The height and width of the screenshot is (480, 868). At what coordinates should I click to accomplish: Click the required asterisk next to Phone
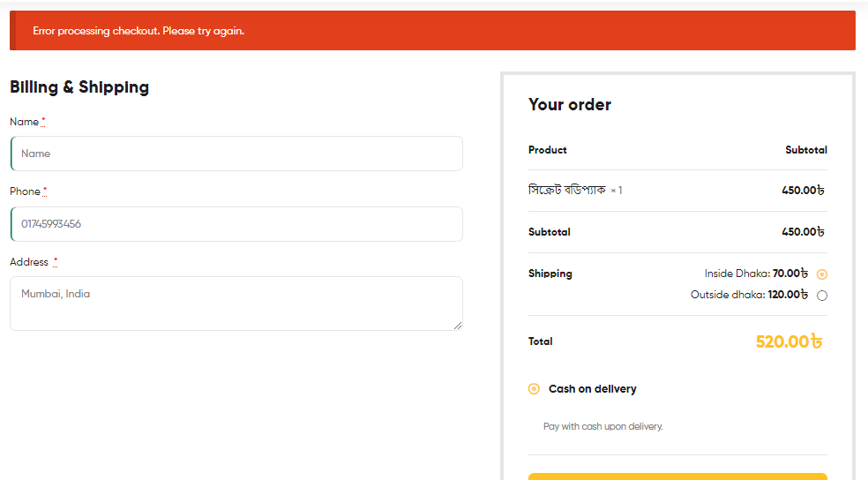45,191
